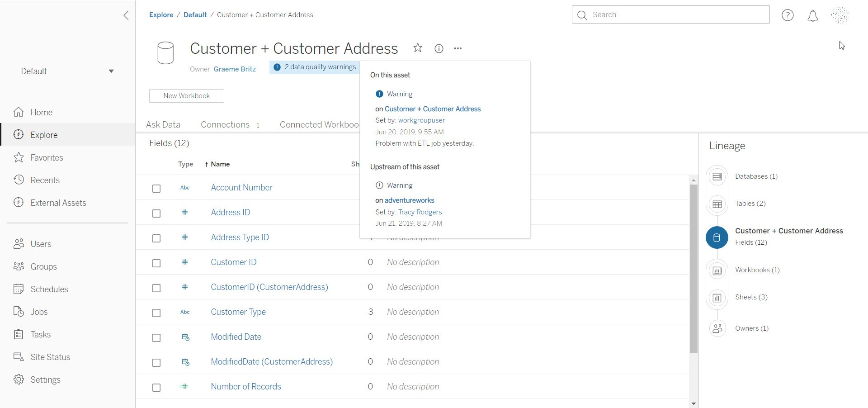The width and height of the screenshot is (868, 408).
Task: Sort fields by Name column header
Action: (x=220, y=164)
